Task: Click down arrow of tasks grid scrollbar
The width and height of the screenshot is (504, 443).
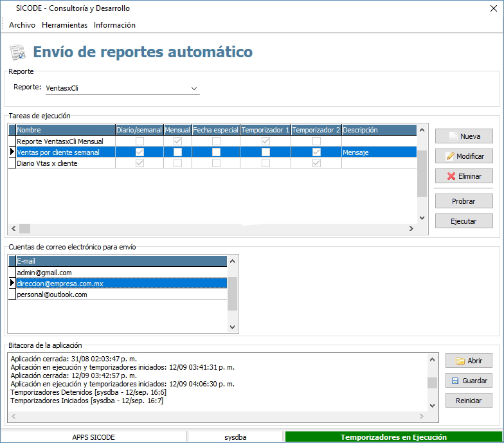Action: pos(422,217)
